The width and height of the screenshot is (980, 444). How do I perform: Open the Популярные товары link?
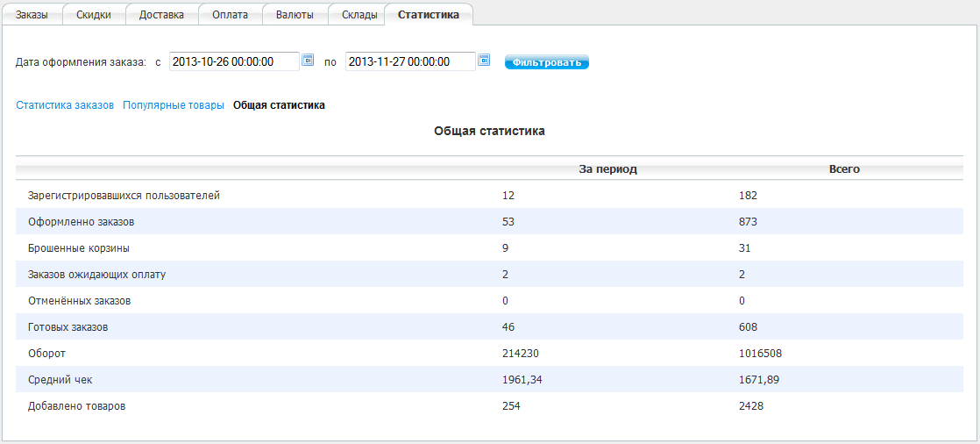(x=174, y=105)
